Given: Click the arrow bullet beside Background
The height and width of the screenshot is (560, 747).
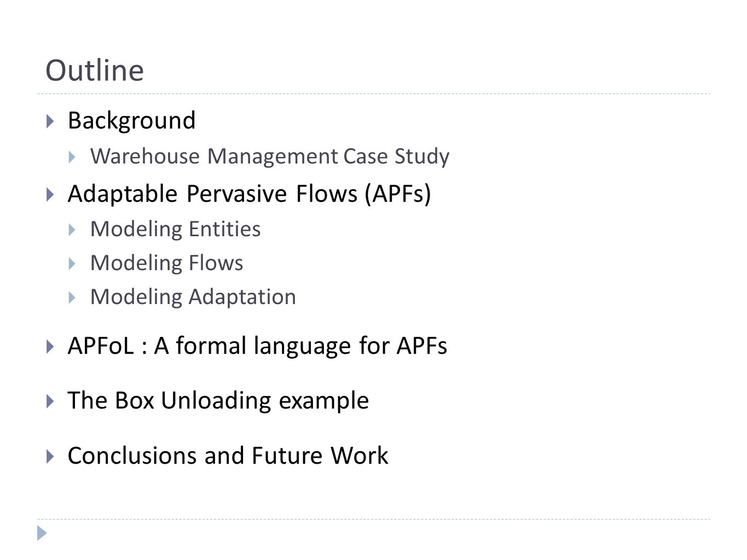Looking at the screenshot, I should pos(50,121).
